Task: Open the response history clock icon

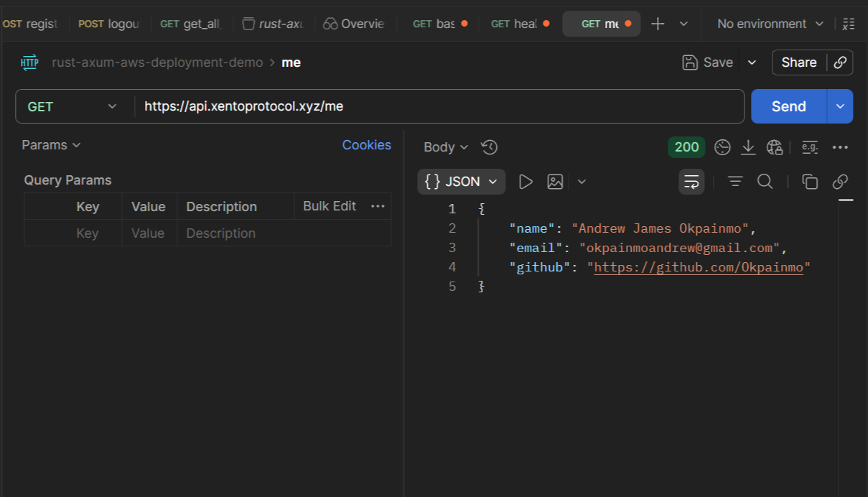Action: click(490, 147)
